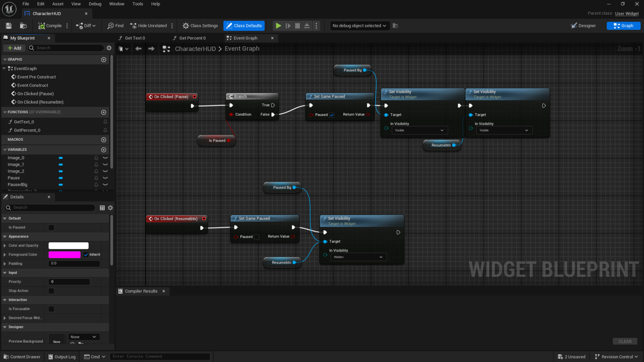Open Foreground Color magenta swatch
Viewport: 644px width, 362px height.
[64, 255]
